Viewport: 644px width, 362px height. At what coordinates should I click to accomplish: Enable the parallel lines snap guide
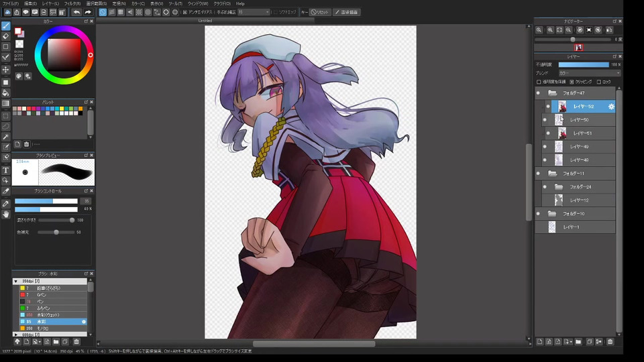point(112,12)
